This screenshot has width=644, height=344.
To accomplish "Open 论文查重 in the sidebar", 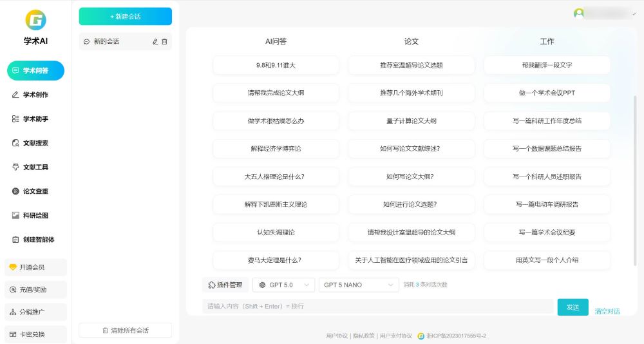I will click(x=35, y=191).
